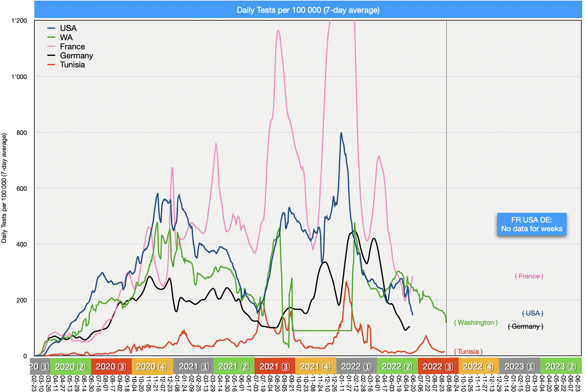The width and height of the screenshot is (586, 392).
Task: Select the 2021 ③ quarter block
Action: pyautogui.click(x=275, y=367)
